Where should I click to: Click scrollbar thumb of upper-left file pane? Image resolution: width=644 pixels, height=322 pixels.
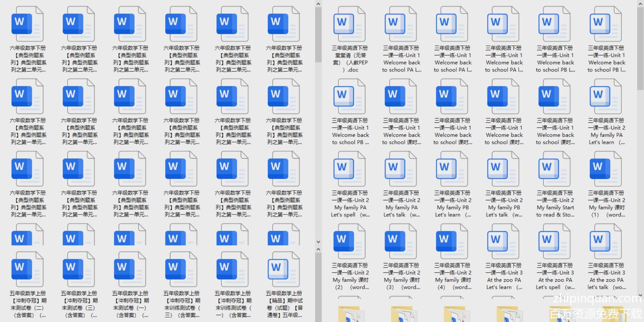(x=318, y=35)
